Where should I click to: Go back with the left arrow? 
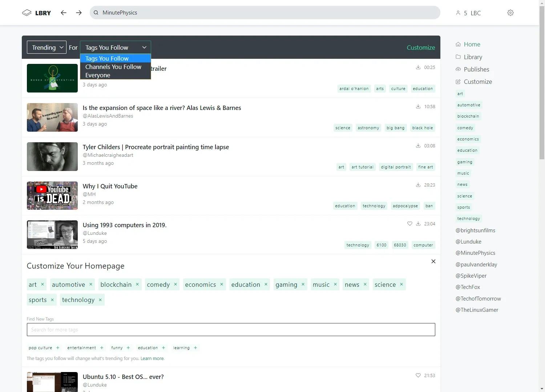tap(64, 13)
